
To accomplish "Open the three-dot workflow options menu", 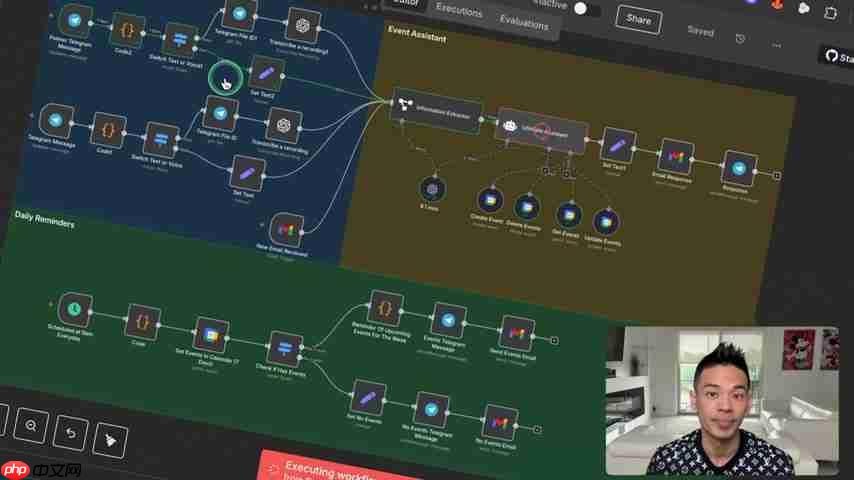I will [776, 45].
